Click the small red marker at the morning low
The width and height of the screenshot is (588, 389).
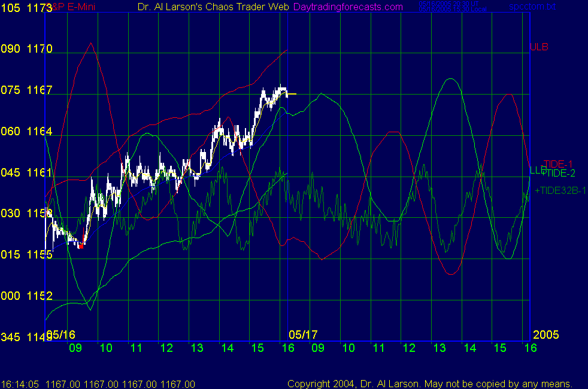coord(81,246)
